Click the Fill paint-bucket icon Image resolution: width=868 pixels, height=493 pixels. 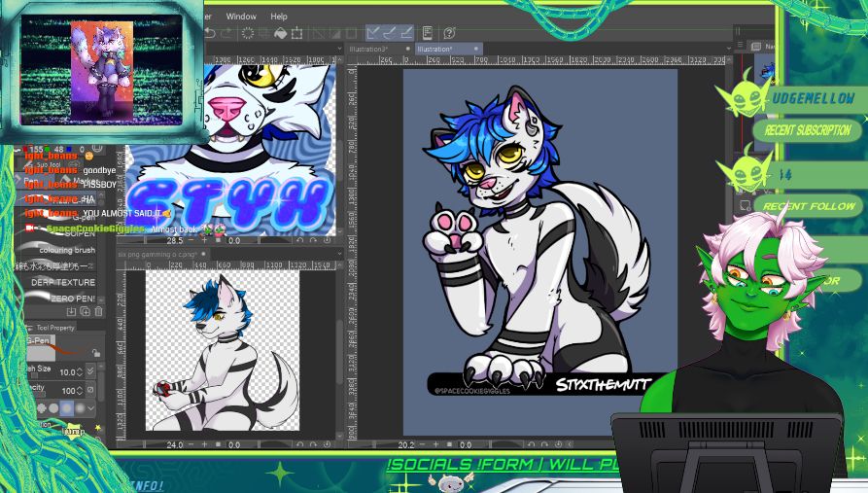281,33
